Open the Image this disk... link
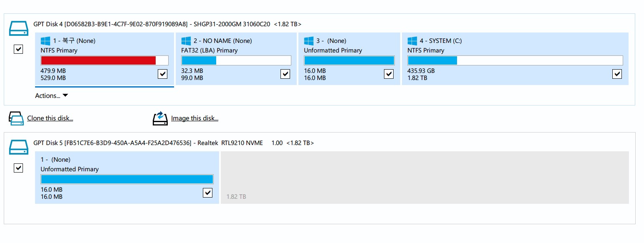 click(x=195, y=118)
